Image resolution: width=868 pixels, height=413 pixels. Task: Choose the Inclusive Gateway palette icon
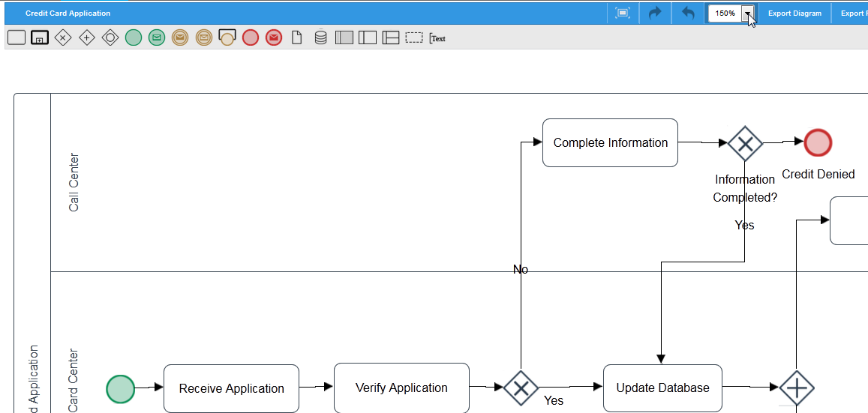tap(110, 37)
